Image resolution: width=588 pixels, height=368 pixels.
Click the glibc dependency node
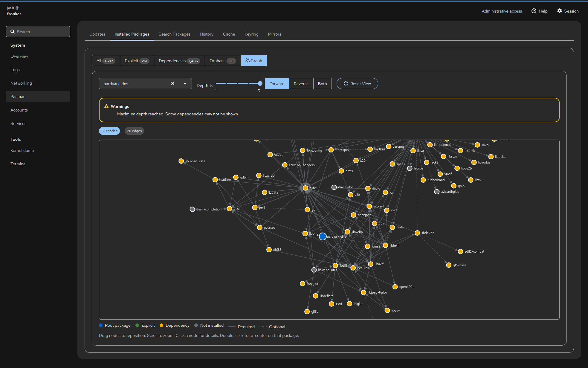point(305,188)
